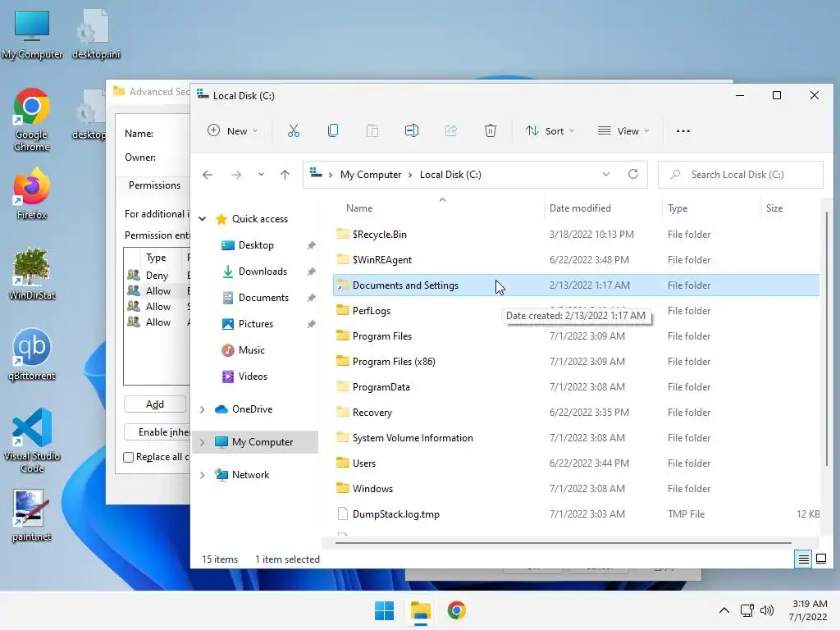Sort files by the Type column

coord(711,208)
